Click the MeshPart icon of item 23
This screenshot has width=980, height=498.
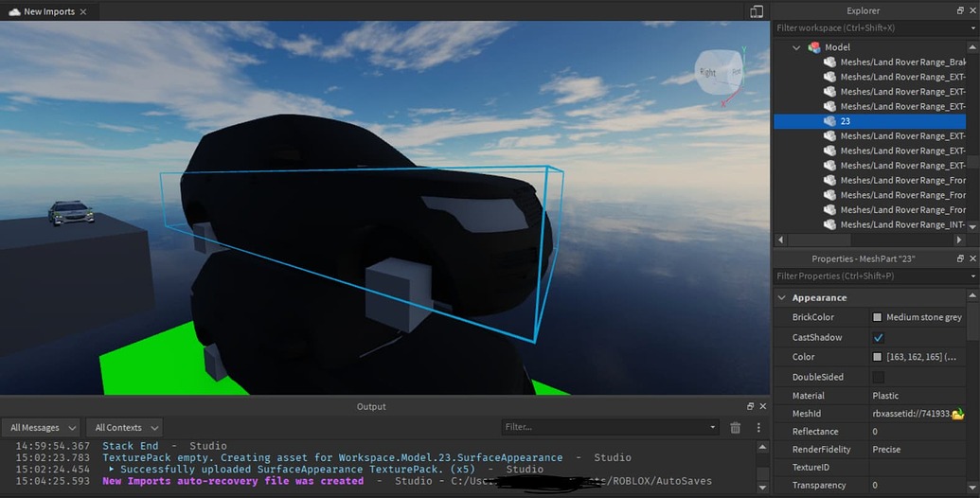click(x=829, y=121)
